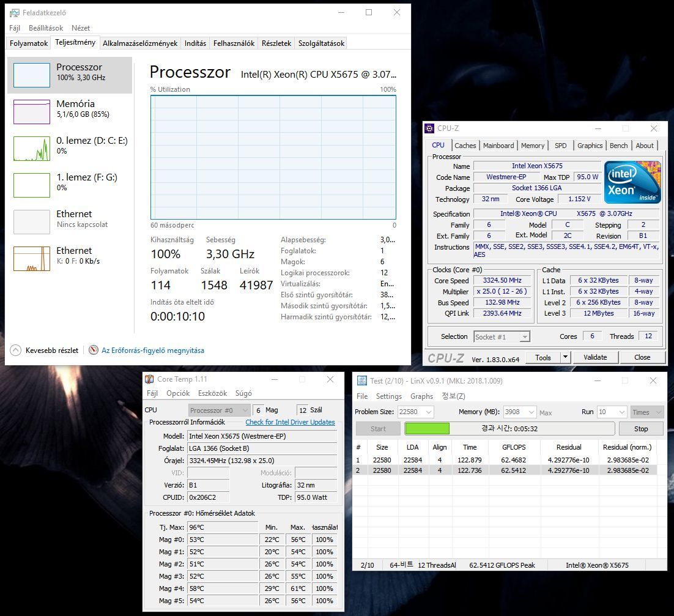Open the Caches tab in CPU-Z
The image size is (674, 616).
click(465, 146)
